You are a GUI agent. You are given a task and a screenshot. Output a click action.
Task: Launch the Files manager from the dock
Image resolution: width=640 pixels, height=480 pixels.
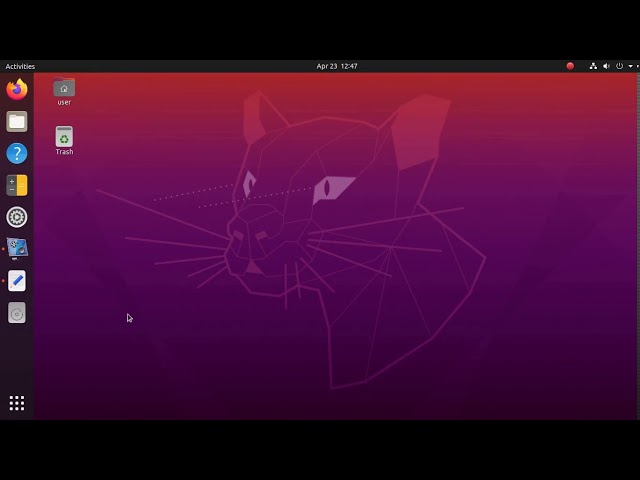[x=17, y=121]
